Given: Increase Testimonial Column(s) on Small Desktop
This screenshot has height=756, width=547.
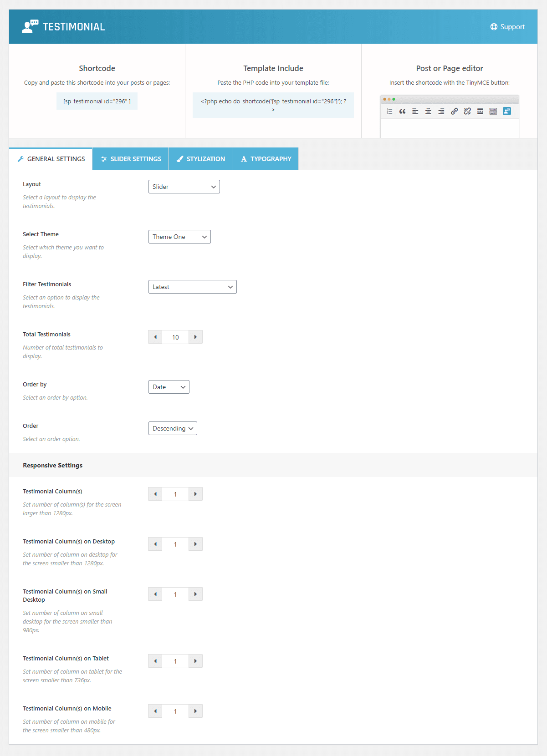Looking at the screenshot, I should click(x=195, y=594).
